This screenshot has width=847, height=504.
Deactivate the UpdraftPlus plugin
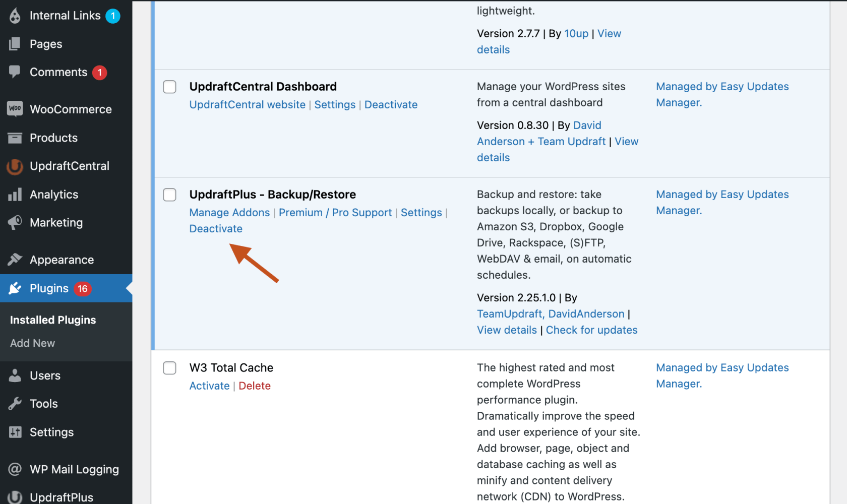pyautogui.click(x=216, y=228)
